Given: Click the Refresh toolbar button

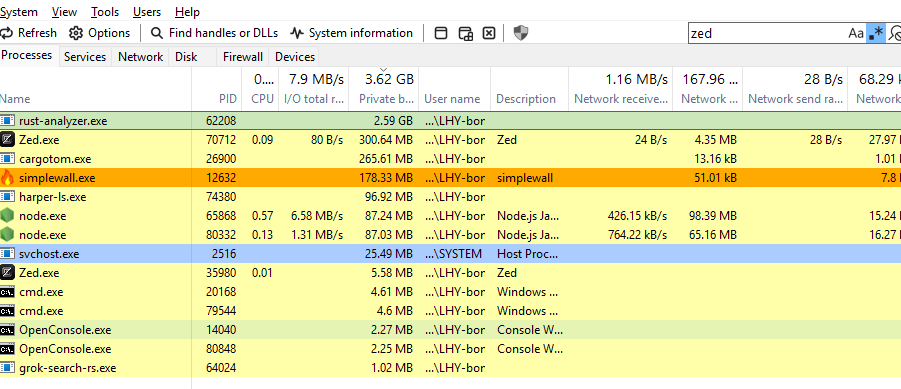Looking at the screenshot, I should pyautogui.click(x=28, y=33).
